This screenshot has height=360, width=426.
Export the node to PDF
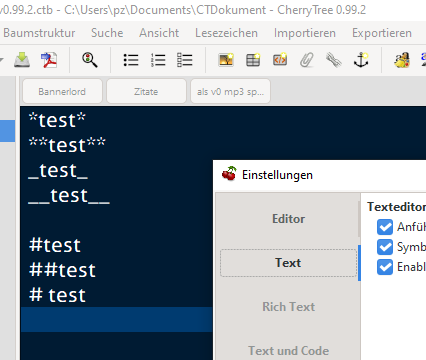(49, 60)
